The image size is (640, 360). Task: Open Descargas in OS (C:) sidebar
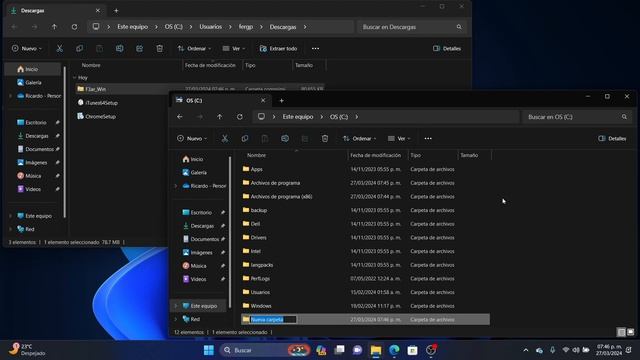(x=202, y=226)
